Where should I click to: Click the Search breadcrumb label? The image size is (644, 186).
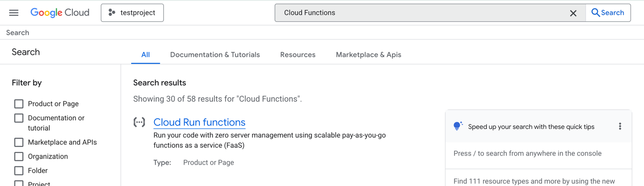[18, 33]
